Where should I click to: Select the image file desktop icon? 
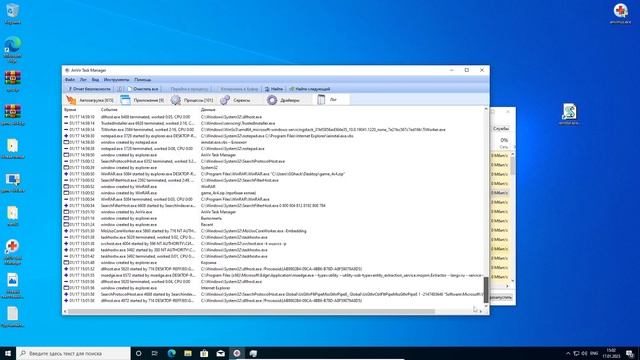pyautogui.click(x=13, y=285)
